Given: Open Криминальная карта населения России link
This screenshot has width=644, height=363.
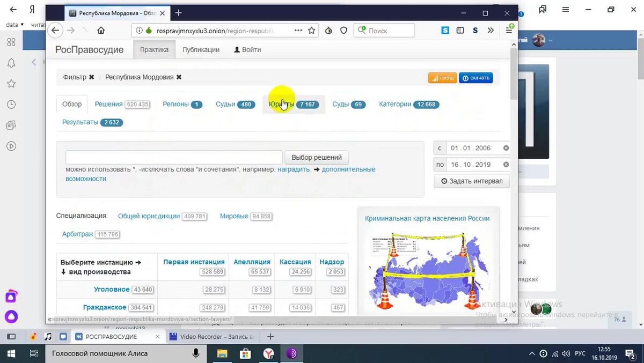Looking at the screenshot, I should 427,218.
